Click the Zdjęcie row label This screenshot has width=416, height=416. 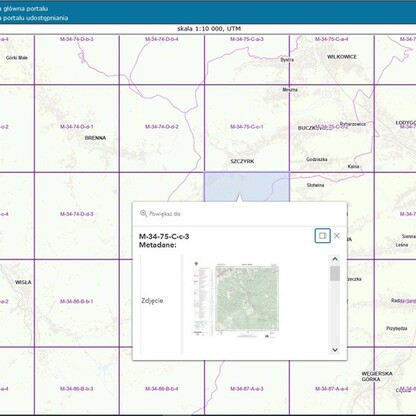point(152,301)
